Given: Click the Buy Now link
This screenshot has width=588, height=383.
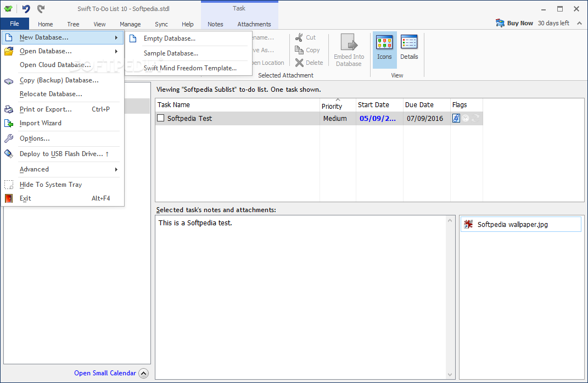Looking at the screenshot, I should point(520,23).
